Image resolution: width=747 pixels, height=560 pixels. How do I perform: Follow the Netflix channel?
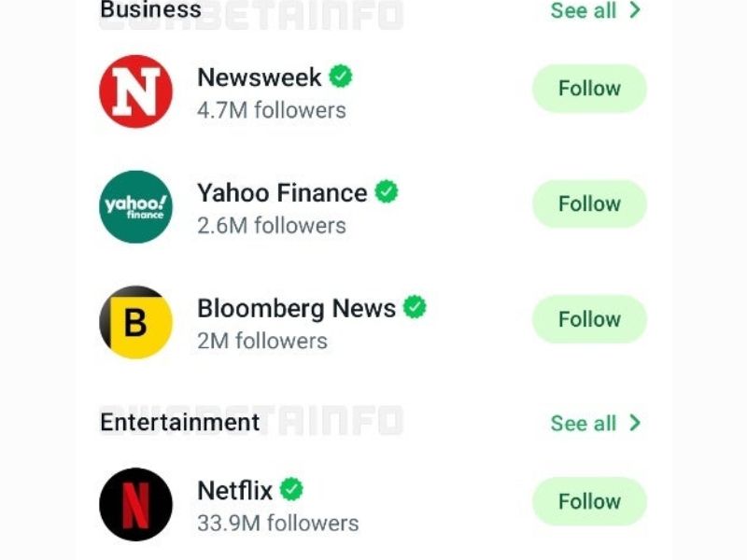click(589, 501)
